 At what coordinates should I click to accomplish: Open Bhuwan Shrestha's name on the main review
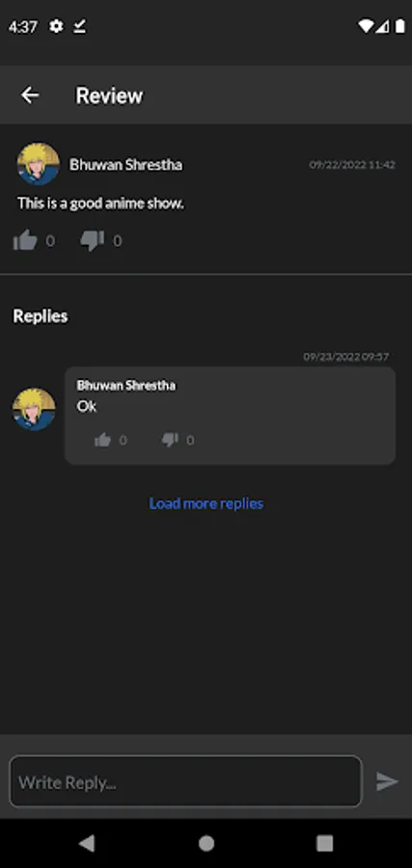pyautogui.click(x=125, y=165)
